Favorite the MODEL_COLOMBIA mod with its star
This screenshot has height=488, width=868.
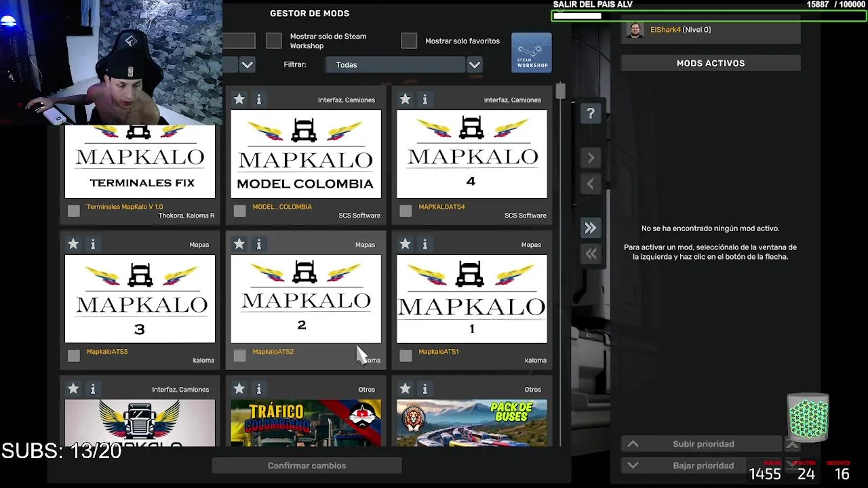coord(239,100)
